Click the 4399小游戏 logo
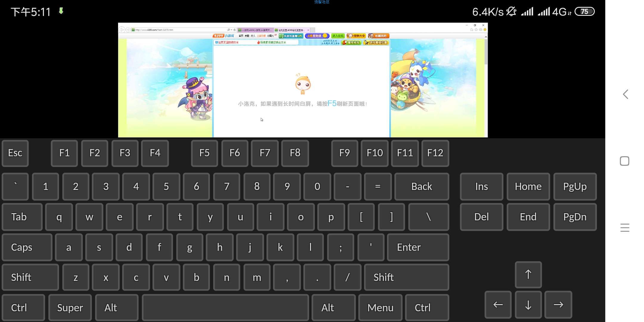The height and width of the screenshot is (322, 644). pyautogui.click(x=223, y=36)
